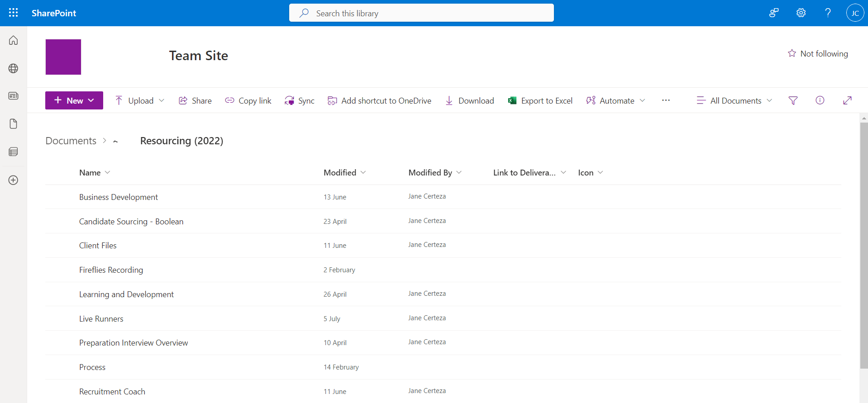Show more commands via the ellipsis

(666, 100)
